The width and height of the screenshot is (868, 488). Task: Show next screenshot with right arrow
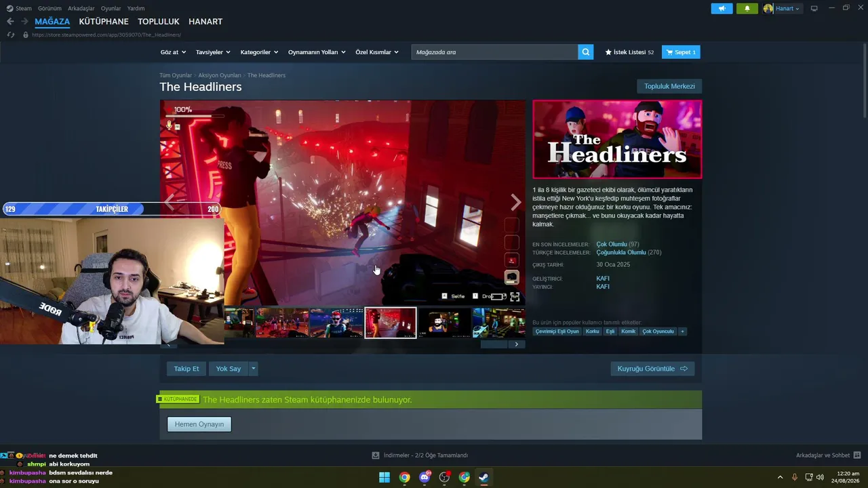point(516,202)
